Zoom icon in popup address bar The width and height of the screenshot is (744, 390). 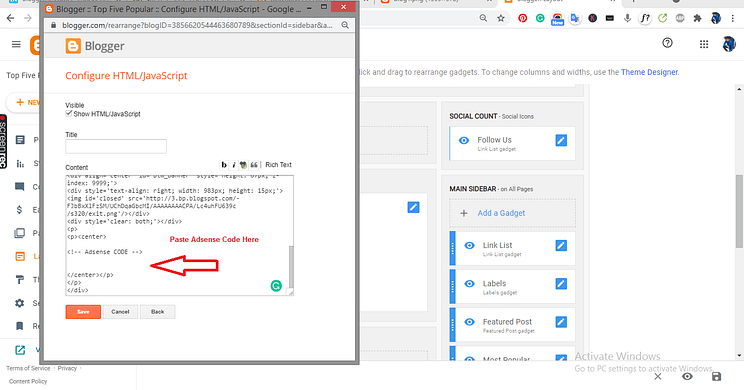pos(345,25)
